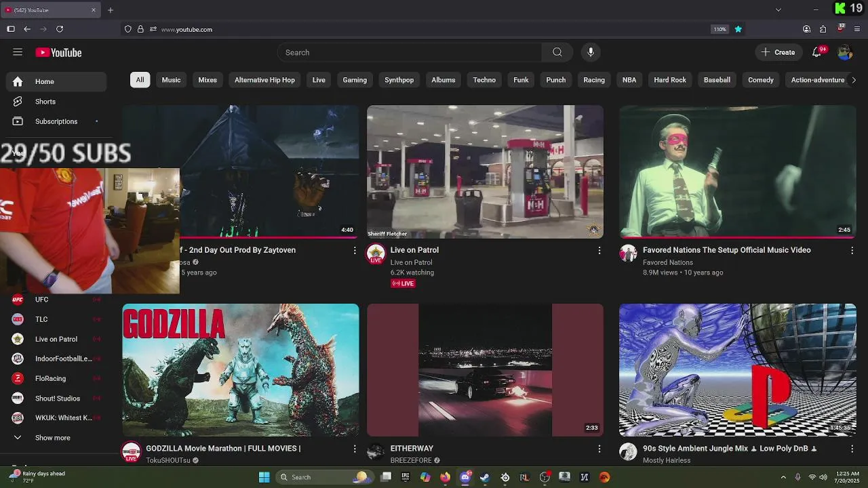Select the Hard Rock filter chip

click(x=670, y=80)
